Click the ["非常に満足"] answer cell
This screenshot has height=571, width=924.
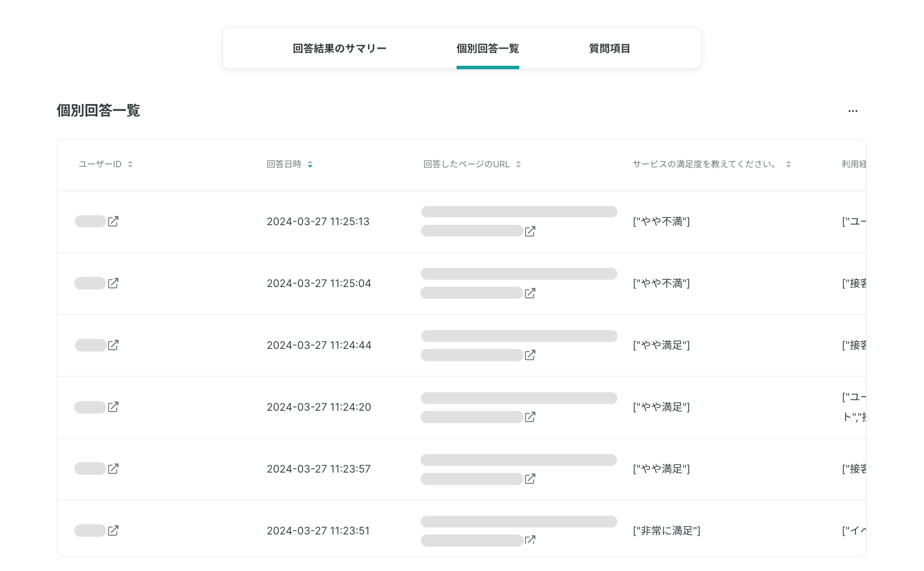667,530
